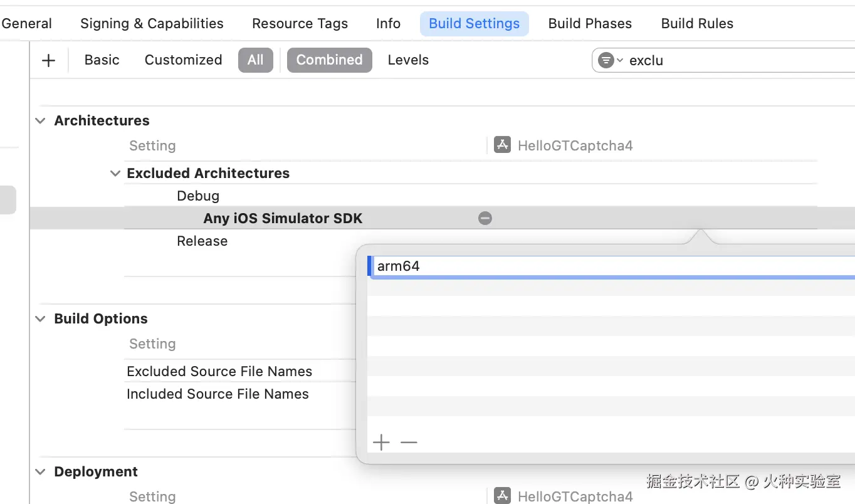
Task: Click the search filter icon beside exclu
Action: point(606,60)
